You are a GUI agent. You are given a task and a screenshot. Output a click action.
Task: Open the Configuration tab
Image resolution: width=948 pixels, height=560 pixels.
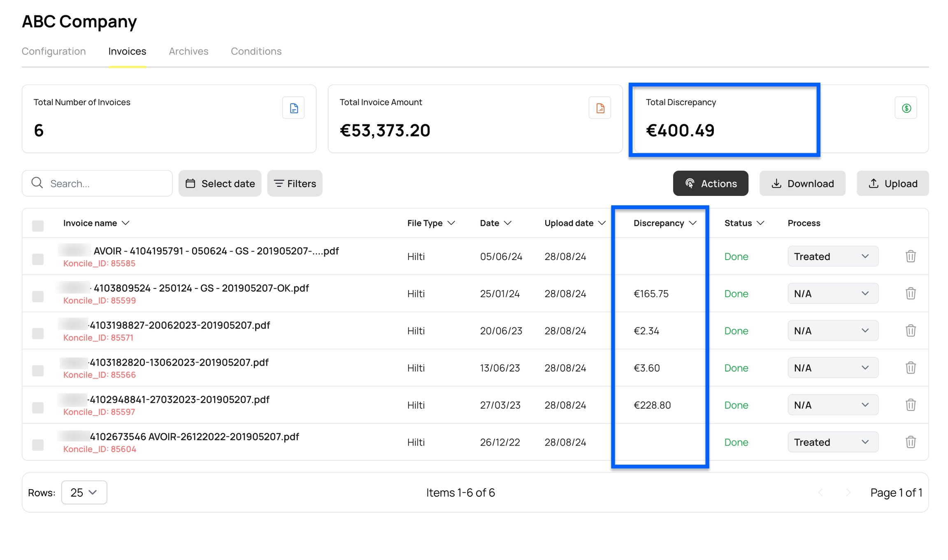click(53, 51)
